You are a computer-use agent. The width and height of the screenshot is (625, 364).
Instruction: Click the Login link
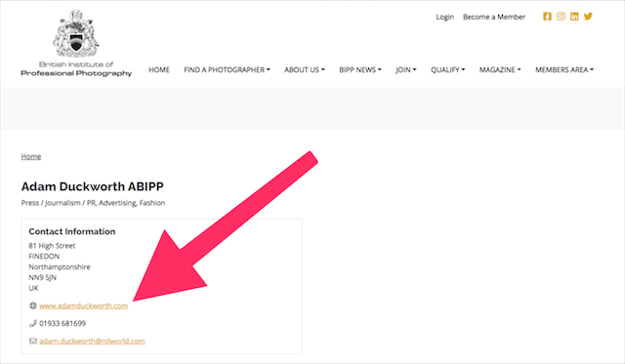tap(445, 18)
